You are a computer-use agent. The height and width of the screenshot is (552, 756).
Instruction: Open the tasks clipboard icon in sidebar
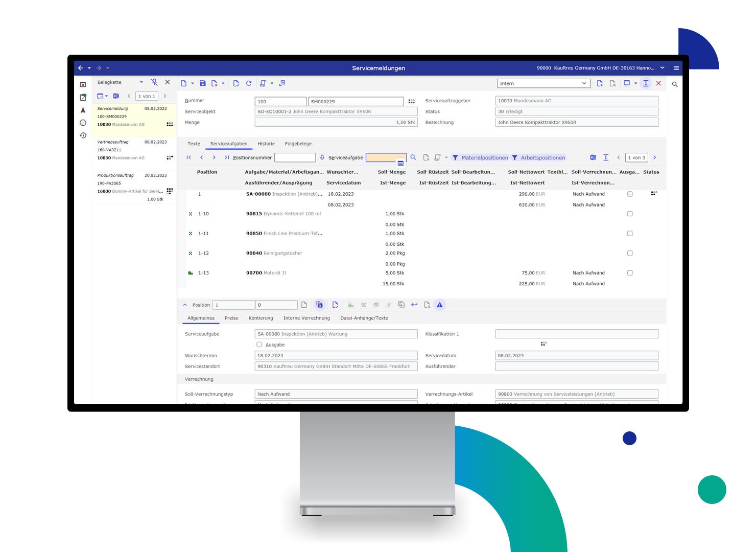click(83, 97)
